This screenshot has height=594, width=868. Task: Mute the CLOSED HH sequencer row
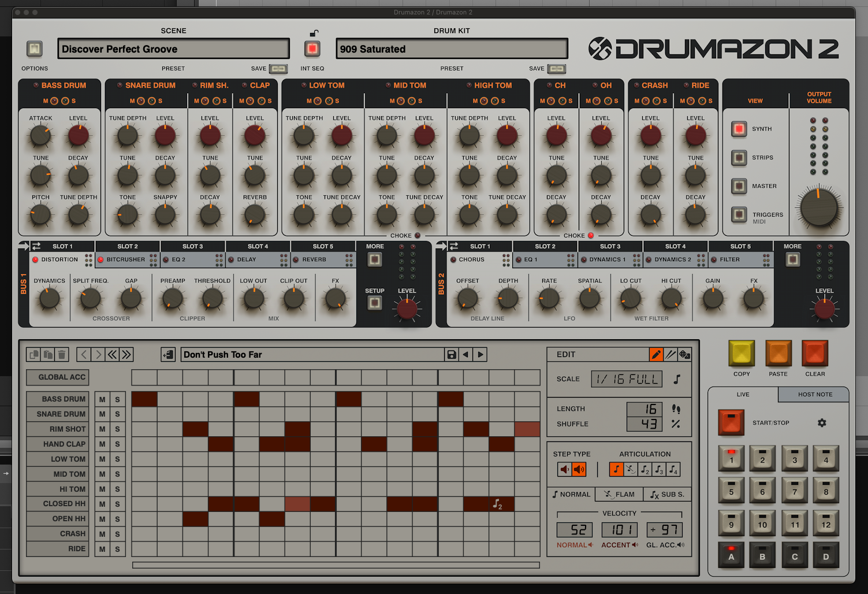coord(102,504)
